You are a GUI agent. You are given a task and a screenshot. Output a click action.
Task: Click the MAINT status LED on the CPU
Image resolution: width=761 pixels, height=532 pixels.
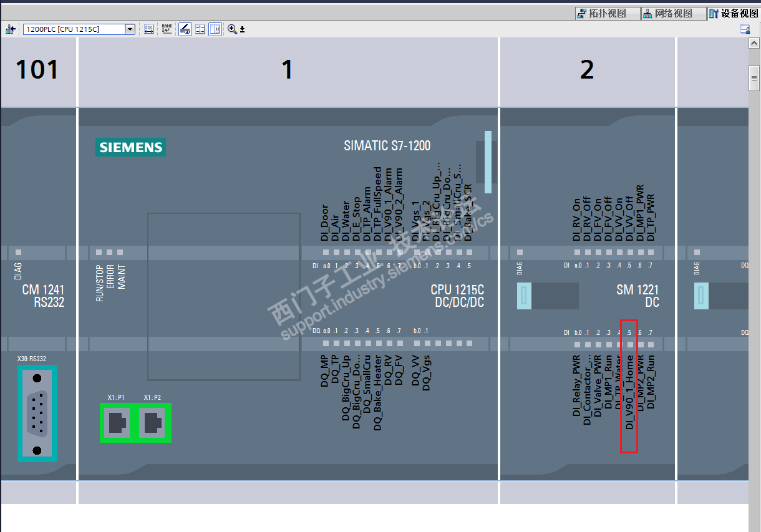click(x=120, y=252)
